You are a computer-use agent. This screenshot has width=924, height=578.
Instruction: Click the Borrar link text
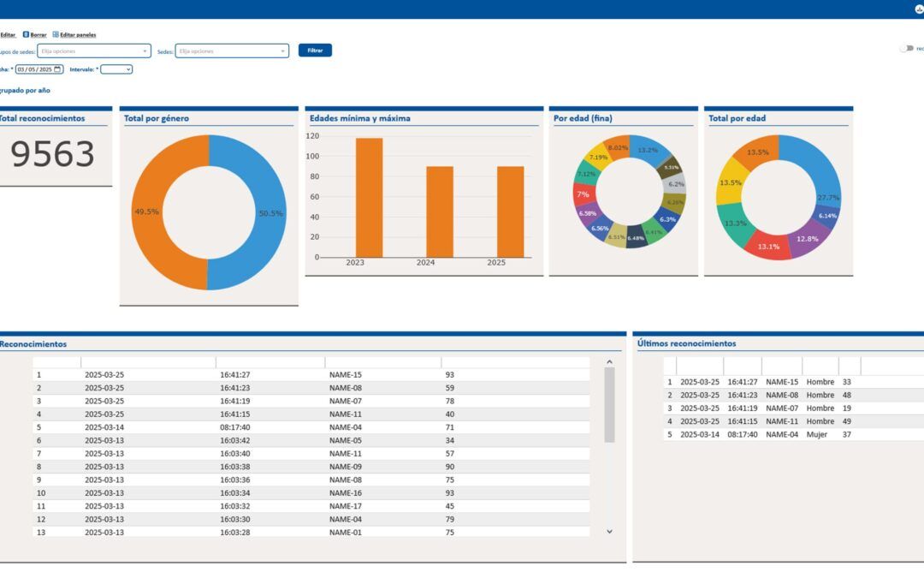(x=38, y=35)
